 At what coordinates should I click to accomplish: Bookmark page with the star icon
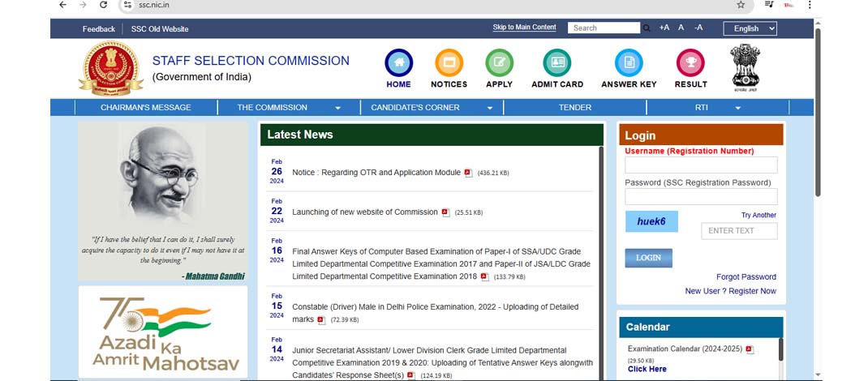click(741, 5)
